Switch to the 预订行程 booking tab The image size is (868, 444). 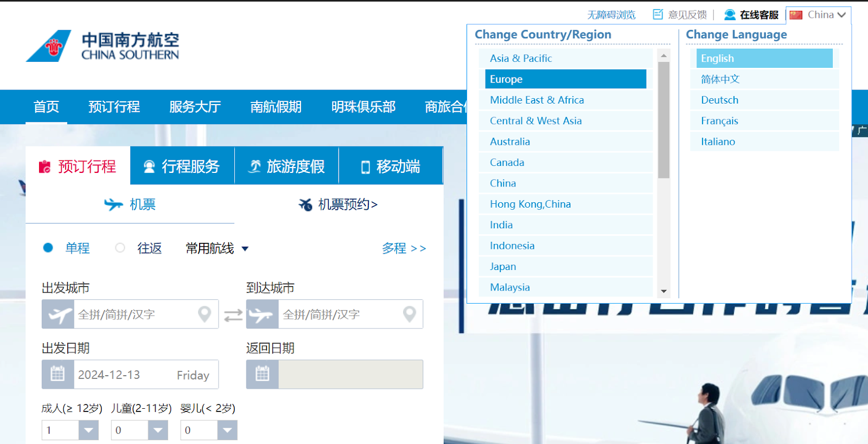click(78, 166)
